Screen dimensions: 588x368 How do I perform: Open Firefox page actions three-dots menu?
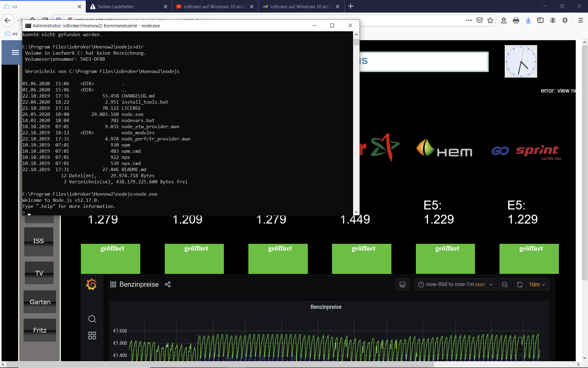pos(469,20)
